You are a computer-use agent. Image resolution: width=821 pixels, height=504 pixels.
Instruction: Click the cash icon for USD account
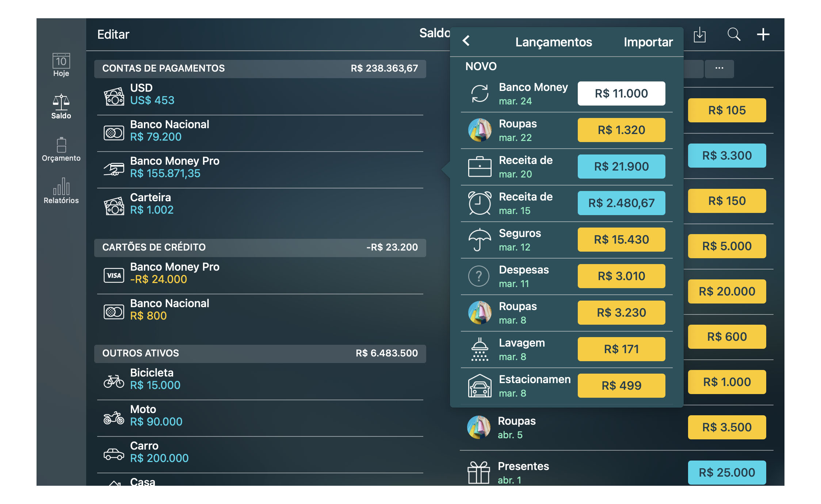(114, 96)
